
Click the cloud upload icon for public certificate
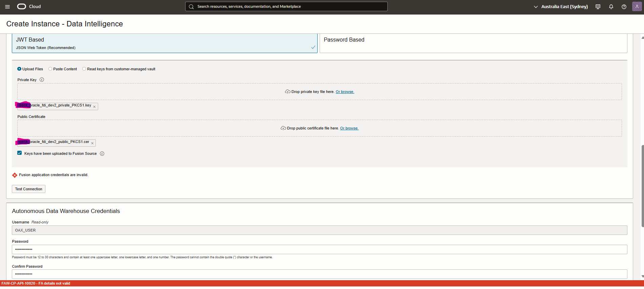[x=283, y=128]
